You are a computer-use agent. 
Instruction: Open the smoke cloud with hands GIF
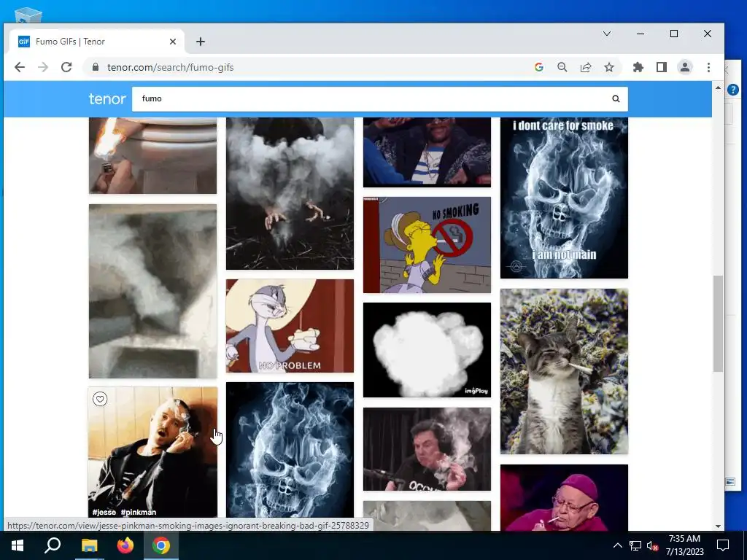(290, 193)
